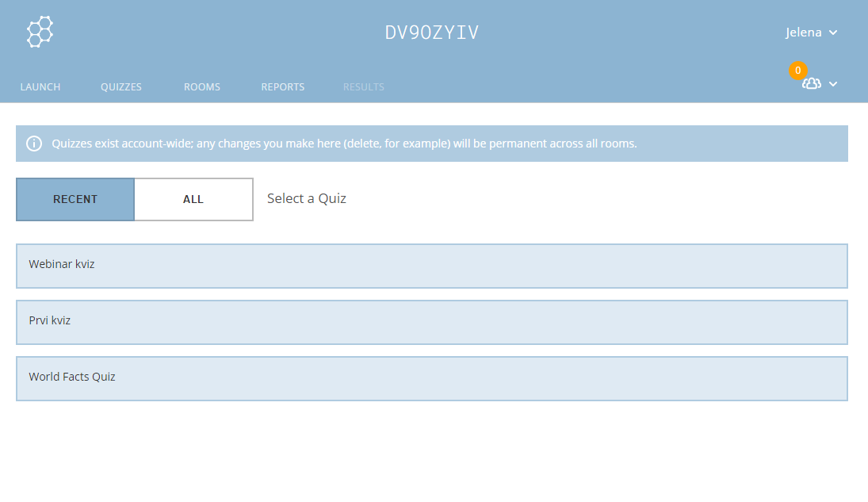Select the greyed-out Results tab

[364, 87]
